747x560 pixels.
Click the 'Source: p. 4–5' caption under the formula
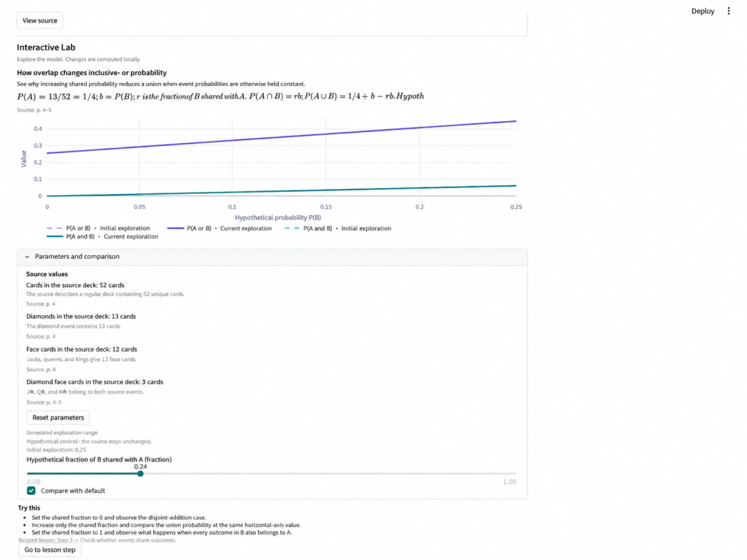tap(34, 110)
